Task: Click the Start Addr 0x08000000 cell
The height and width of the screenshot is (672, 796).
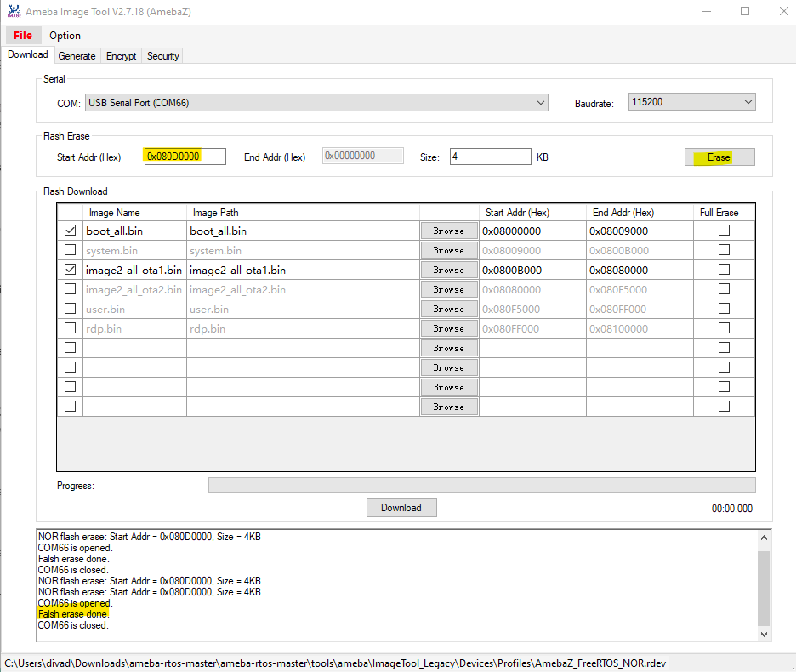Action: pyautogui.click(x=532, y=231)
